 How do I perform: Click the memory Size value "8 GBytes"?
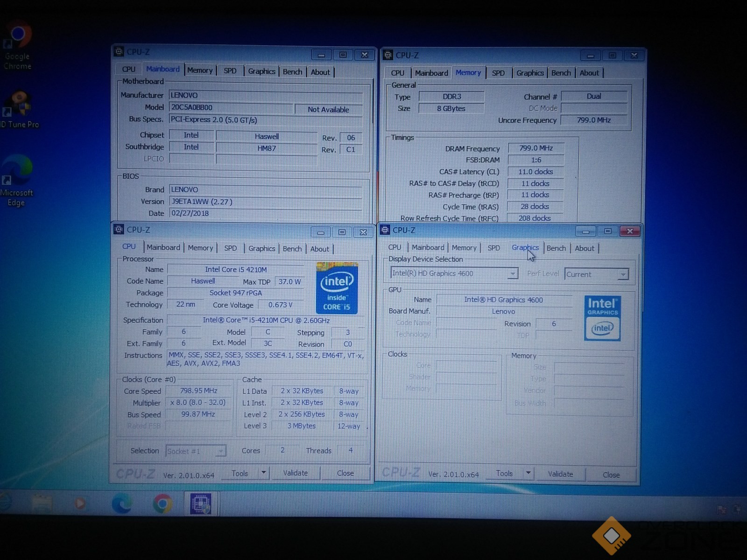point(451,108)
